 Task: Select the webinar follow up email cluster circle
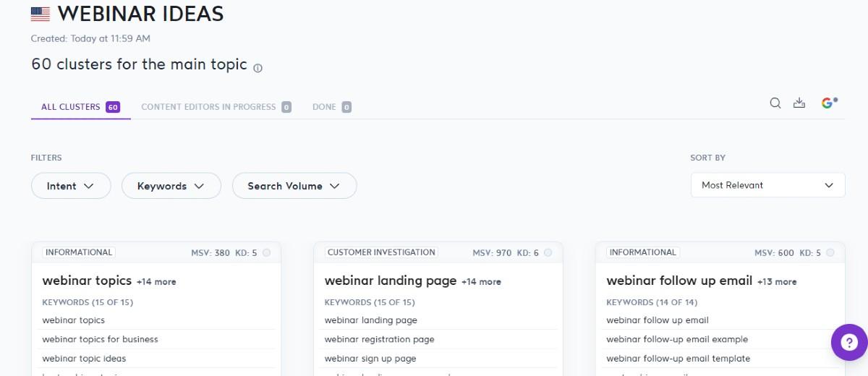click(x=830, y=253)
